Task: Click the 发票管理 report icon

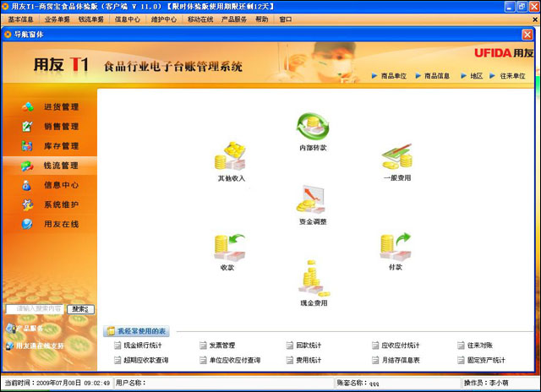Action: tap(203, 345)
